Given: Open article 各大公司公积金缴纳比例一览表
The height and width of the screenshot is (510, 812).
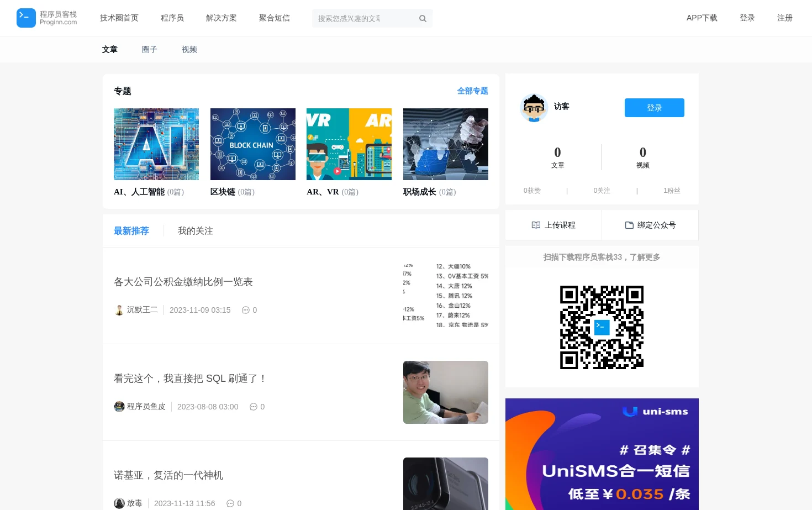Looking at the screenshot, I should point(183,282).
